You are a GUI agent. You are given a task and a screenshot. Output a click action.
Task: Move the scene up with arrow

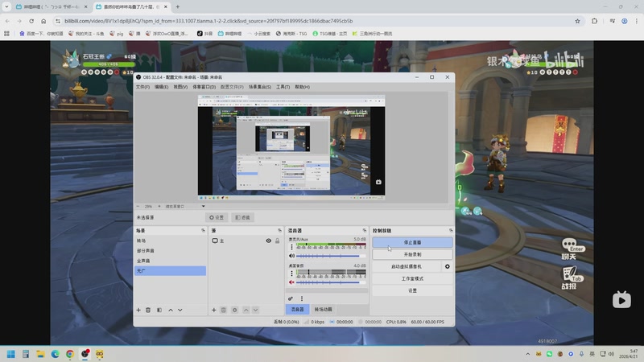[x=170, y=310]
